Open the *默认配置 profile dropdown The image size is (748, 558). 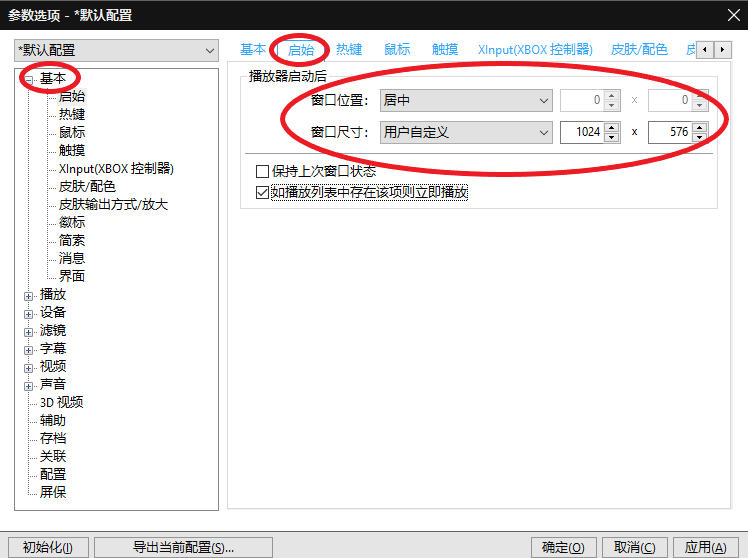click(x=116, y=51)
